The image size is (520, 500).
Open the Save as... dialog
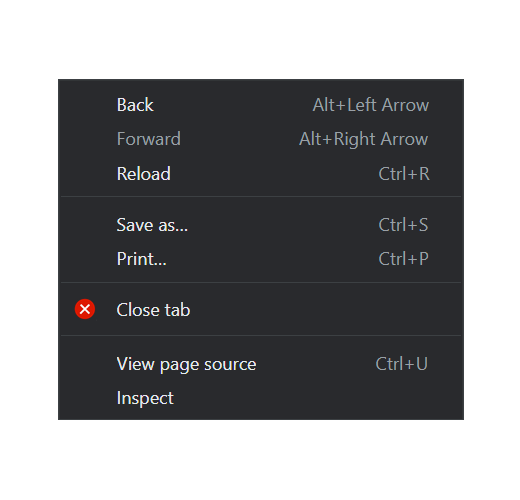click(261, 225)
